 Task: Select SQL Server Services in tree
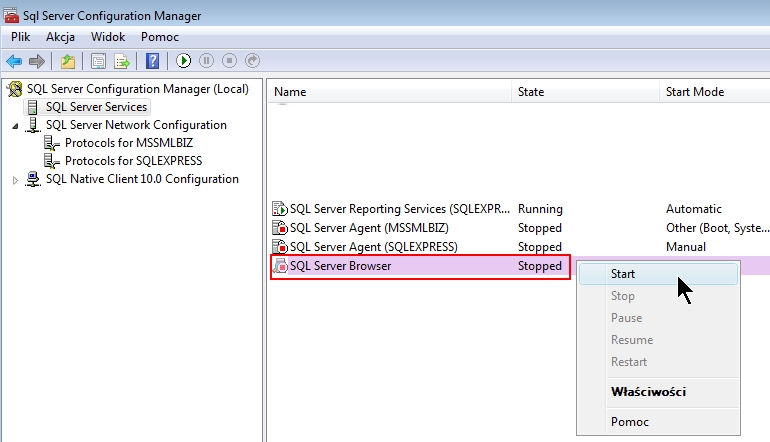point(96,107)
